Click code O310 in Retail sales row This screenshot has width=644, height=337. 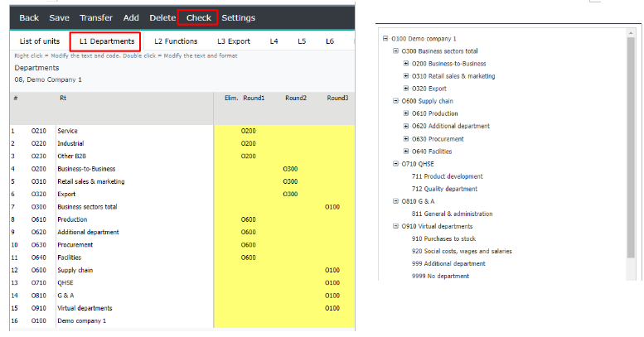coord(39,181)
